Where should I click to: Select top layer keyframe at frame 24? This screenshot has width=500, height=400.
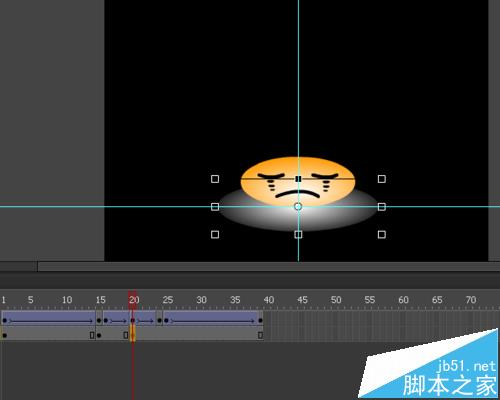(x=159, y=320)
